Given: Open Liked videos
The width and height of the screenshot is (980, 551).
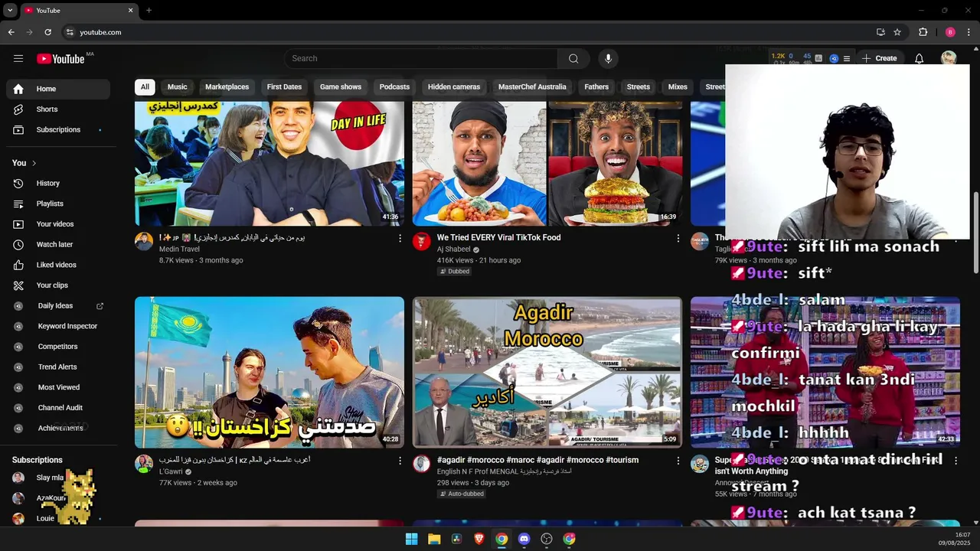Looking at the screenshot, I should pos(58,265).
